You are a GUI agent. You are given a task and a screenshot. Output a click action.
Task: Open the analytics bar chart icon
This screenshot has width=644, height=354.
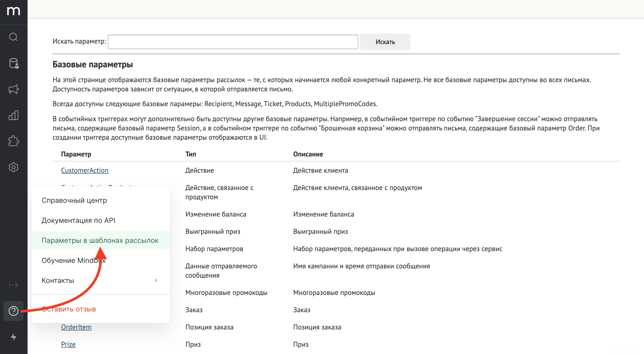(14, 115)
